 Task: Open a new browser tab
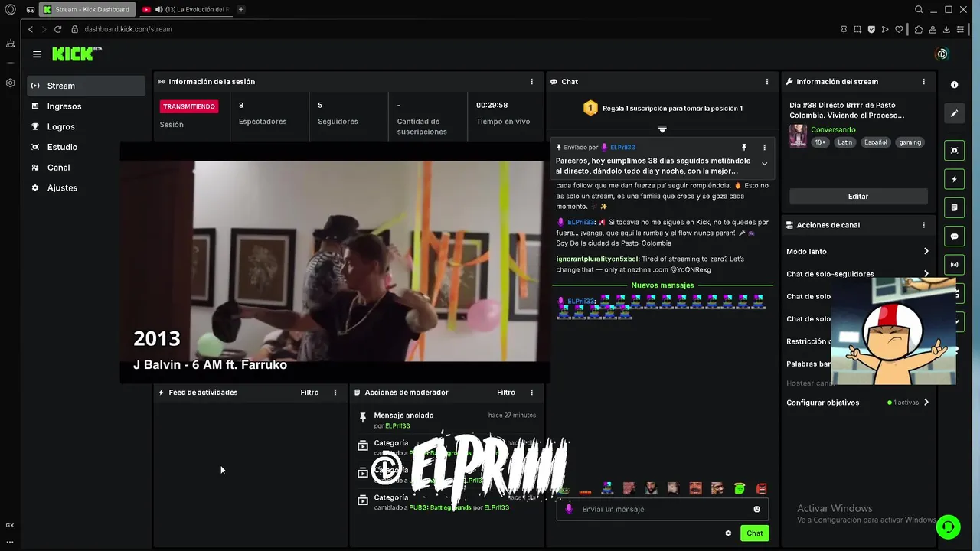(240, 9)
